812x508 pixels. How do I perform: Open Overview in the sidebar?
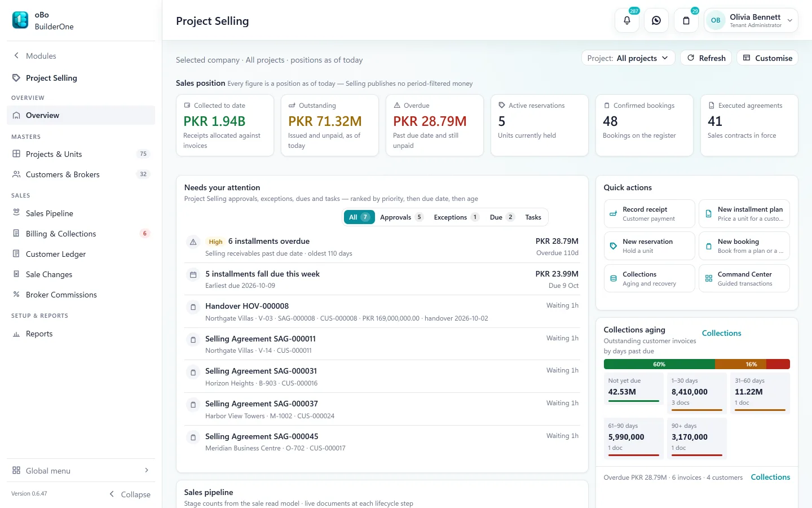click(x=81, y=115)
